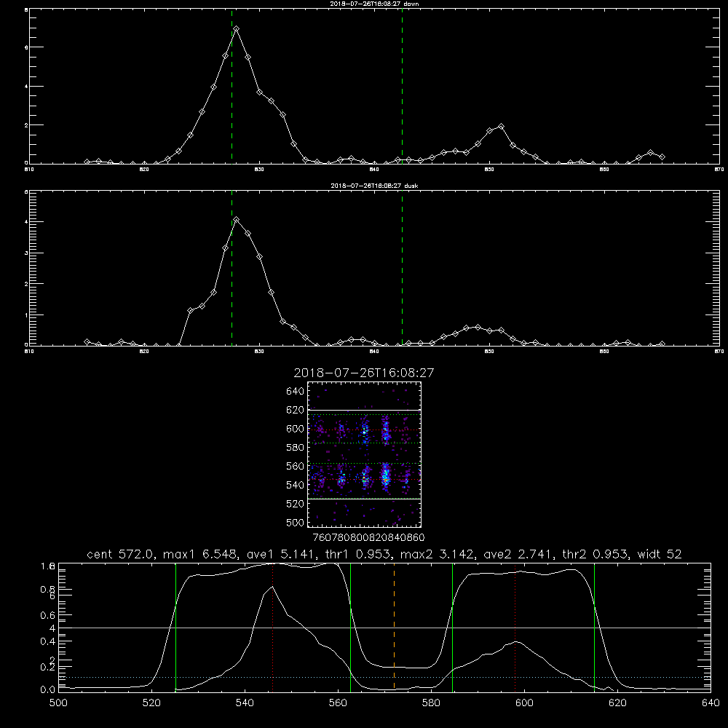Viewport: 728px width, 728px height.
Task: Click the '2018-07-26T16:08:27 dusk' plot title
Action: (374, 186)
